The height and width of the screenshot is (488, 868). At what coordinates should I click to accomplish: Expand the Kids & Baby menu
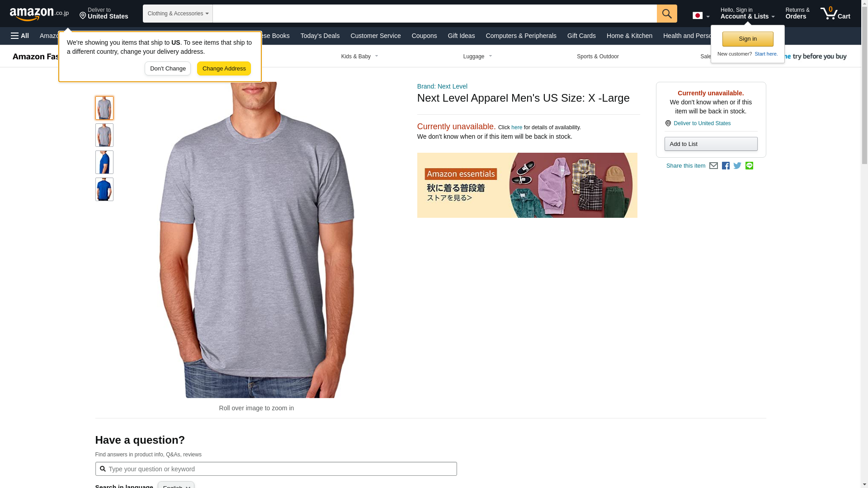[x=360, y=56]
